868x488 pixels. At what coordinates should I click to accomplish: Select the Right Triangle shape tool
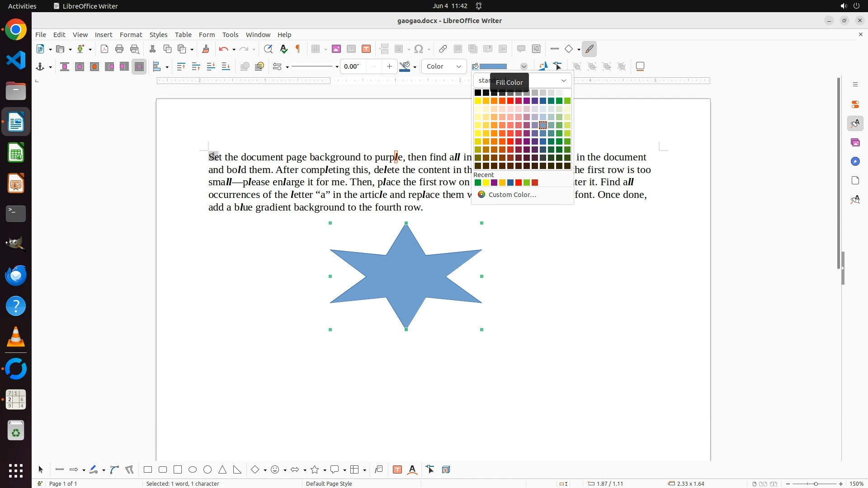pos(237,470)
